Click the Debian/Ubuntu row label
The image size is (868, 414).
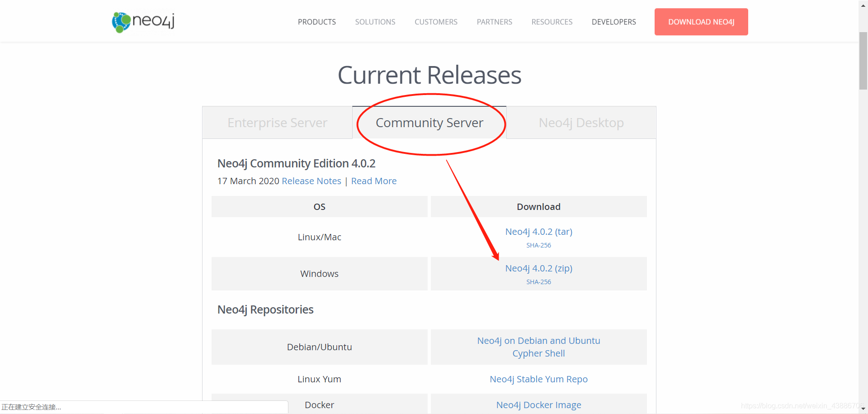tap(319, 347)
